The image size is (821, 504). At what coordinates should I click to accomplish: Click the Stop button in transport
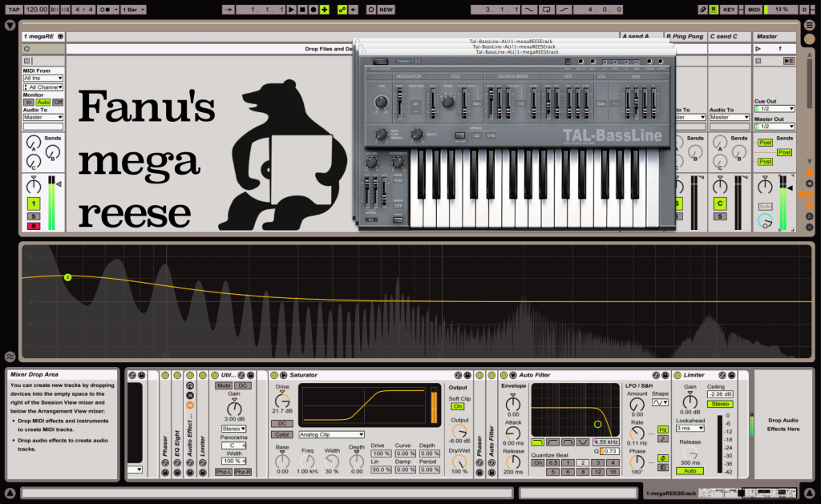tap(302, 10)
